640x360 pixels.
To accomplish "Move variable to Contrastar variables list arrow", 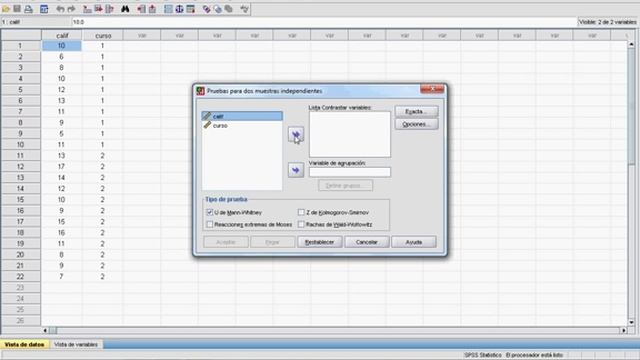I will 296,134.
